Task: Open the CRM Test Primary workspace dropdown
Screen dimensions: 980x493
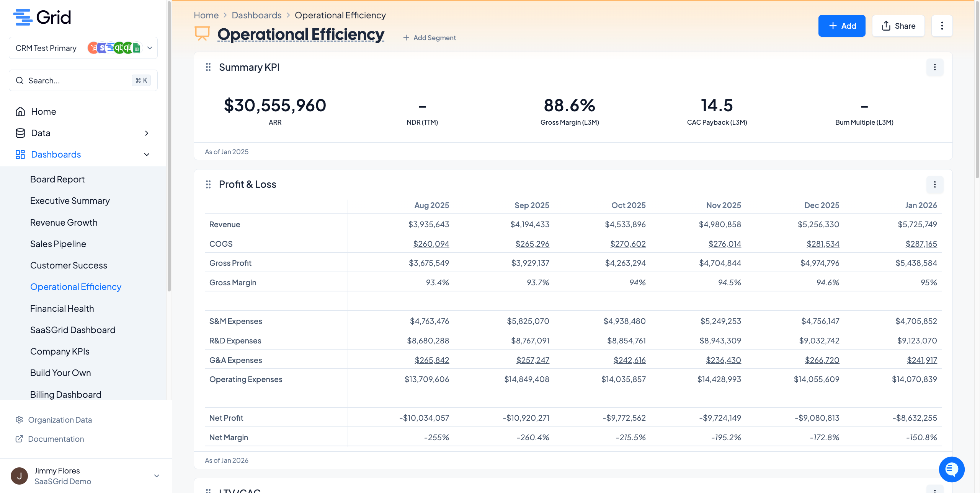Action: tap(150, 48)
